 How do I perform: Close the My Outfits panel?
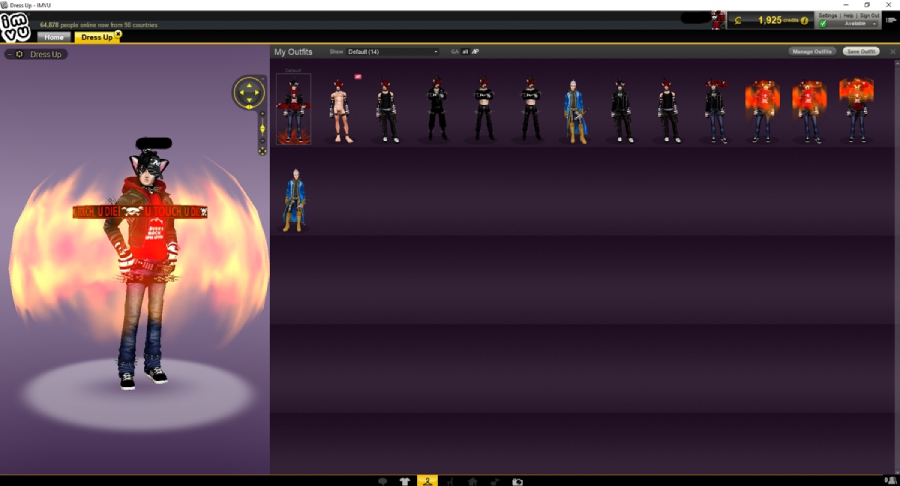pyautogui.click(x=893, y=52)
